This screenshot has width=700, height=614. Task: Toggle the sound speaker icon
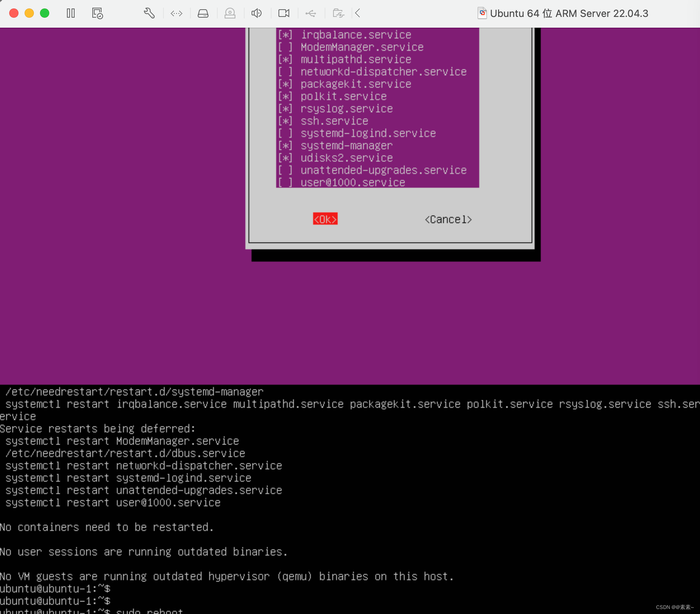point(257,13)
